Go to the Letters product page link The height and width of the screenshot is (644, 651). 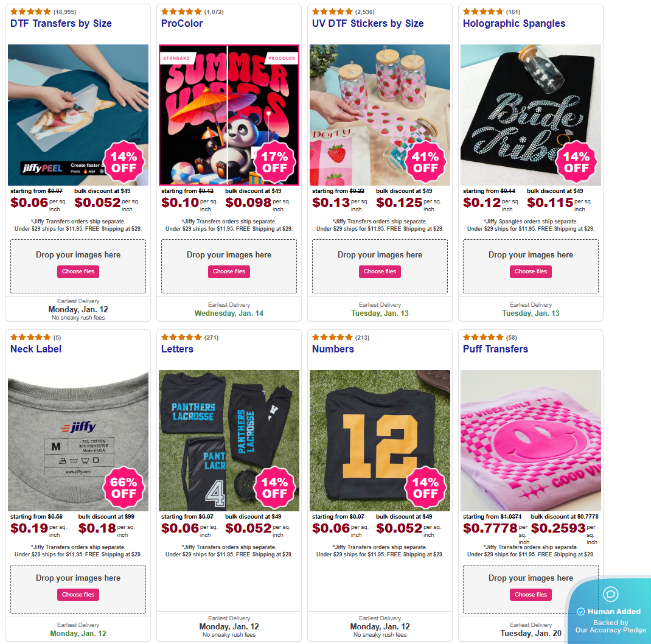click(177, 349)
